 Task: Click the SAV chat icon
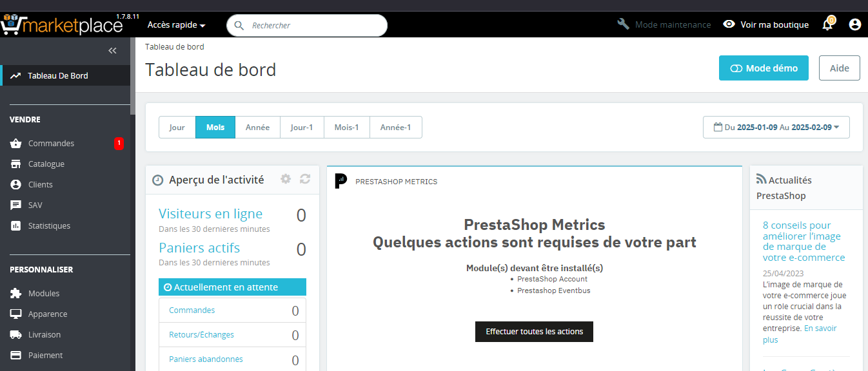tap(15, 205)
